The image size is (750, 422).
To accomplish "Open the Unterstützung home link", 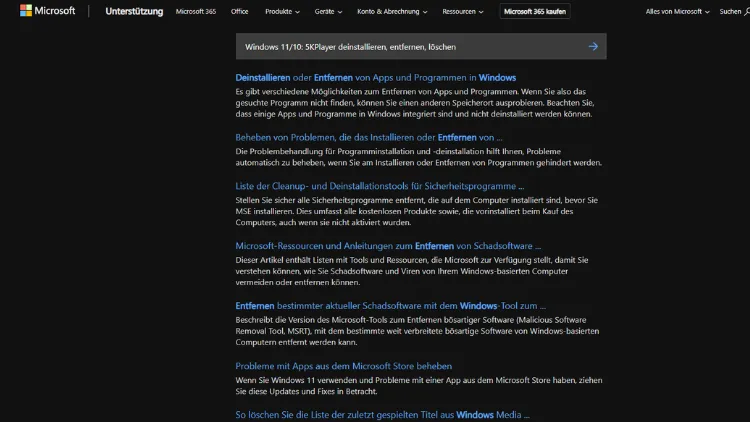I will [134, 11].
